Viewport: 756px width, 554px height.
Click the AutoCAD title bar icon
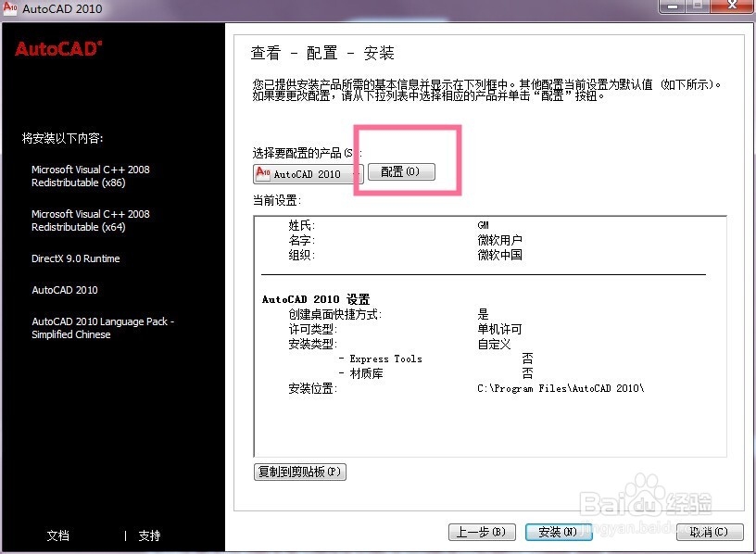[9, 8]
